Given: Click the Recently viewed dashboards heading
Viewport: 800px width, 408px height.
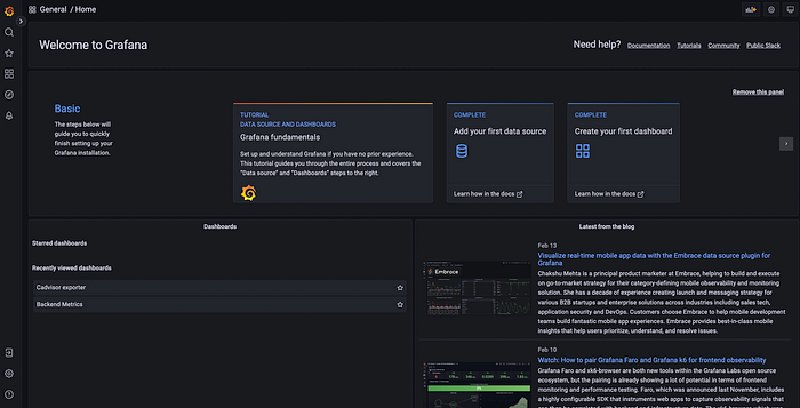Looking at the screenshot, I should (x=71, y=268).
